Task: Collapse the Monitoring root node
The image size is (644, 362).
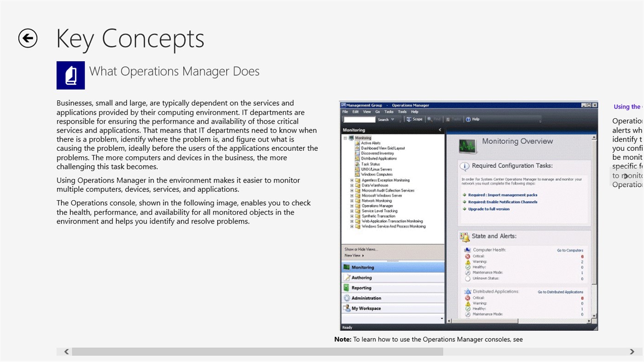Action: [345, 138]
